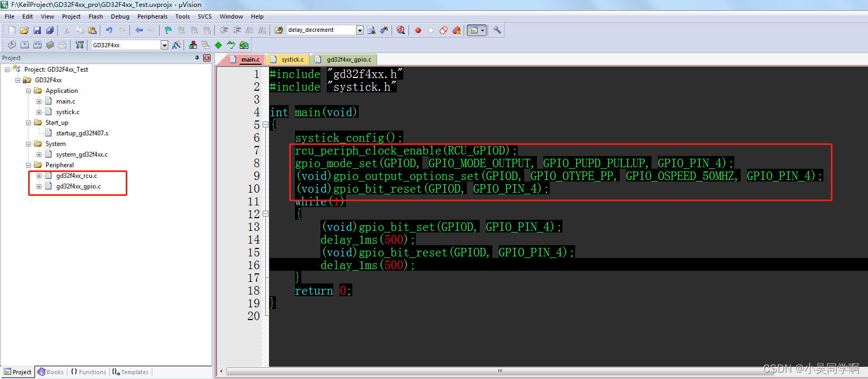Click line 16 in the editor

[568, 265]
